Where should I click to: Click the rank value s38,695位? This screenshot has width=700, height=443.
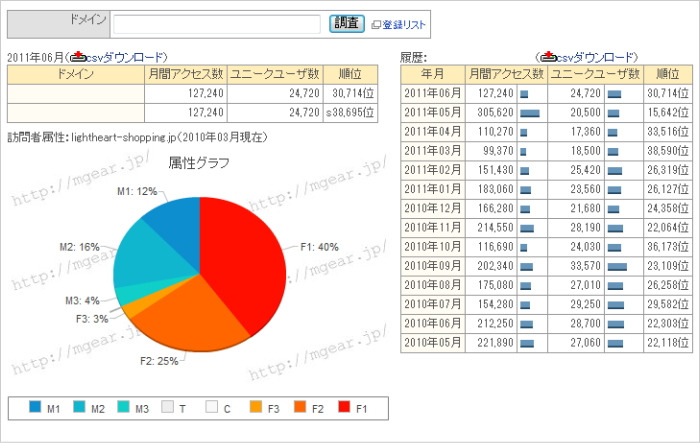point(350,113)
